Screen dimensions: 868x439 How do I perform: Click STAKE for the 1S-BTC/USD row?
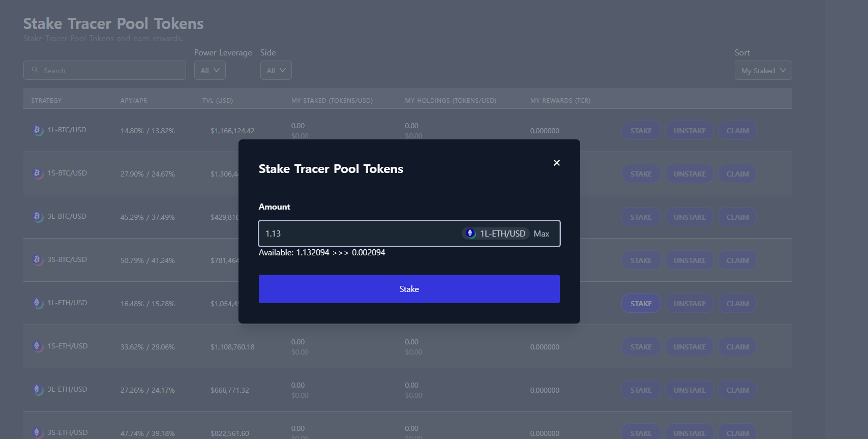click(641, 174)
